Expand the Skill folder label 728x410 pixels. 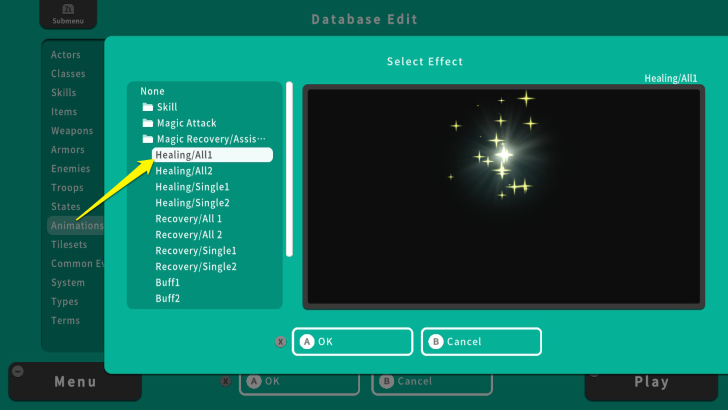[167, 107]
